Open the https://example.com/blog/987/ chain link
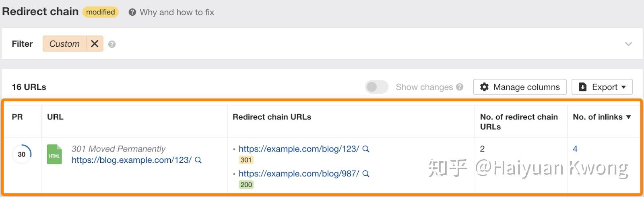 pos(299,174)
